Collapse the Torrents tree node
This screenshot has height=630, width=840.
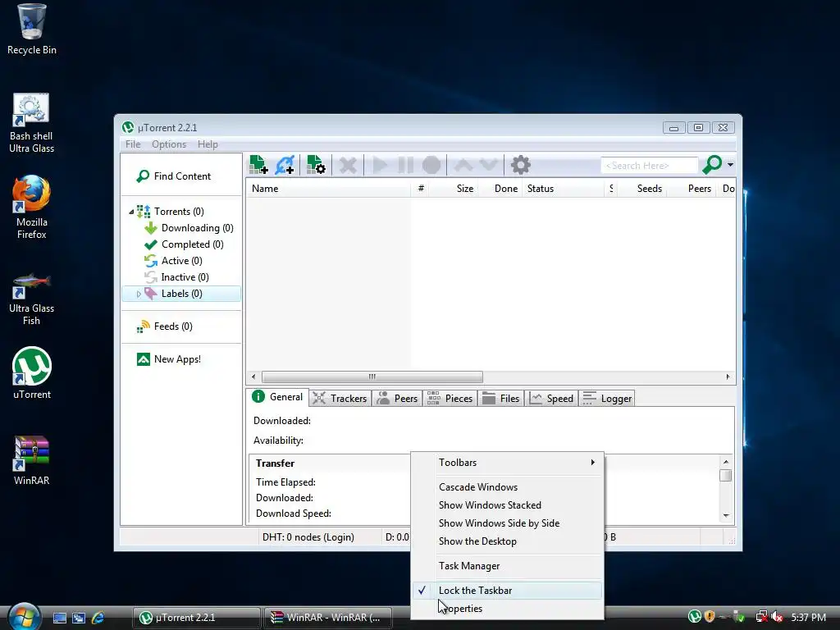point(131,212)
